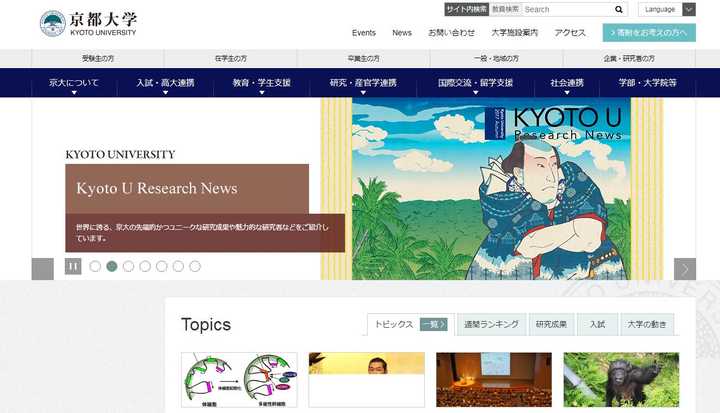The image size is (720, 413).
Task: Expand the 国際交流・留学支援 menu
Action: [x=475, y=83]
